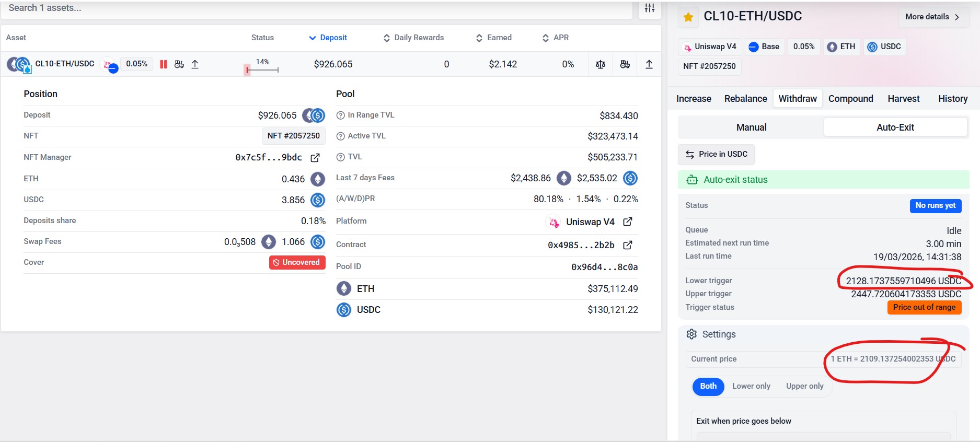Select the Upper only trigger option
This screenshot has width=980, height=442.
(x=804, y=386)
